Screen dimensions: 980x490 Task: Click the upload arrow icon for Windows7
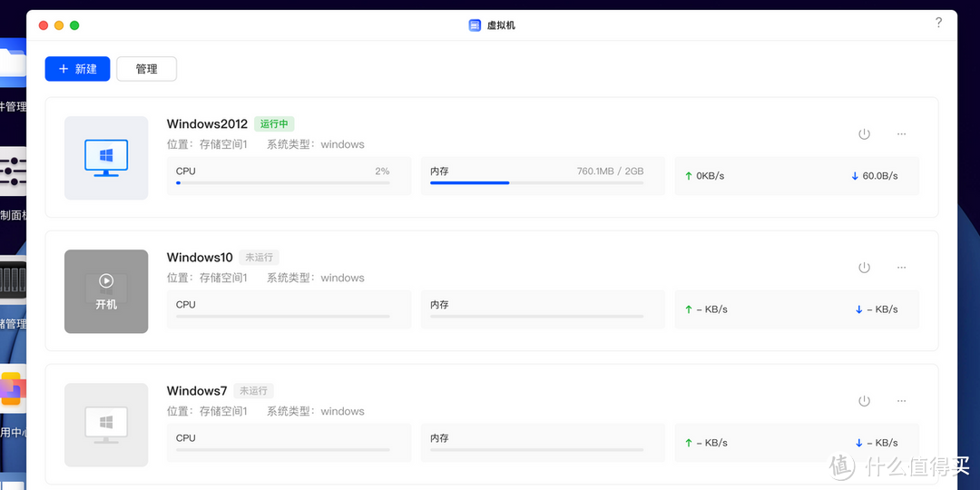click(689, 443)
